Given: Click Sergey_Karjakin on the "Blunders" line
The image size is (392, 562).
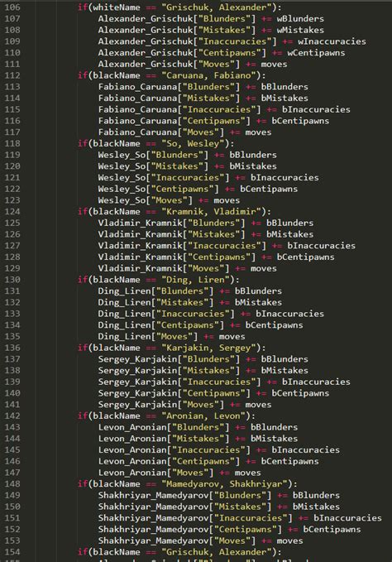Looking at the screenshot, I should click(x=137, y=359).
